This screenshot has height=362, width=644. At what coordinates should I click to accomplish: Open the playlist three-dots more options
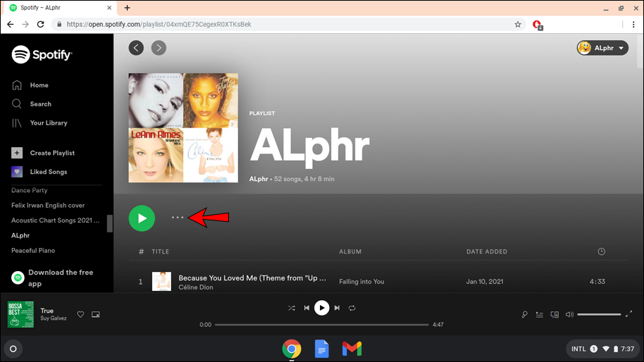click(x=178, y=218)
